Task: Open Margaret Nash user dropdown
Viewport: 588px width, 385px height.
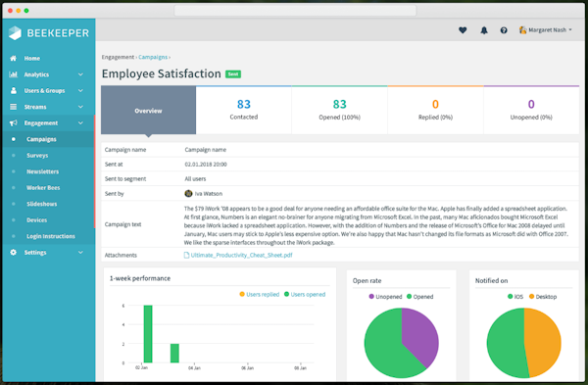Action: click(x=546, y=30)
